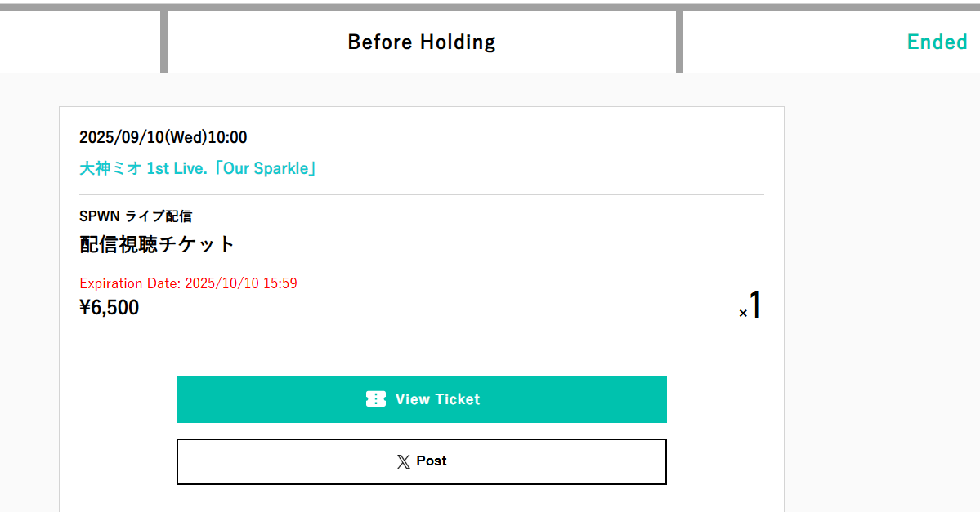Click the SPWN ライブ配信 label
The image size is (980, 512).
click(x=136, y=216)
